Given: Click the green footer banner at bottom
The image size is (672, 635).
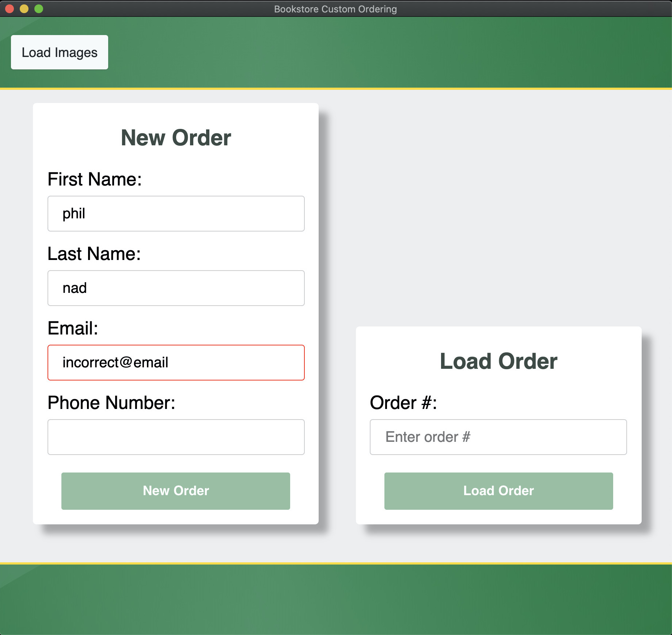Looking at the screenshot, I should click(336, 600).
